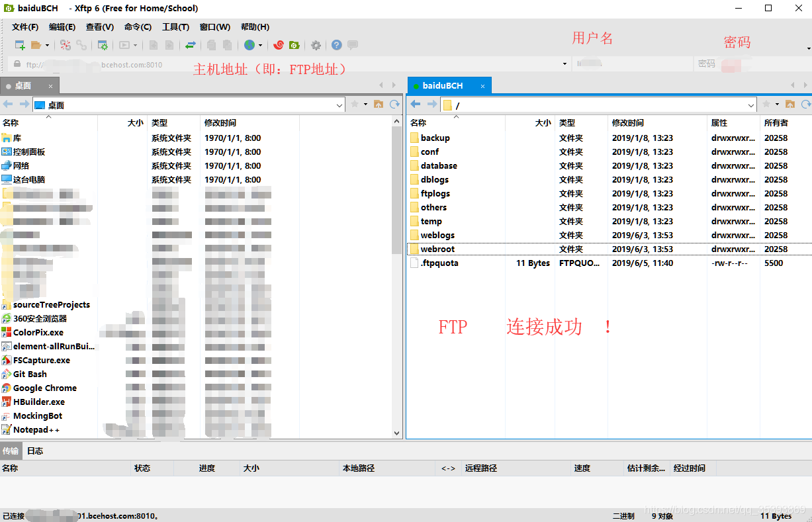Go back in local 桌面 pane
This screenshot has width=812, height=522.
point(8,105)
